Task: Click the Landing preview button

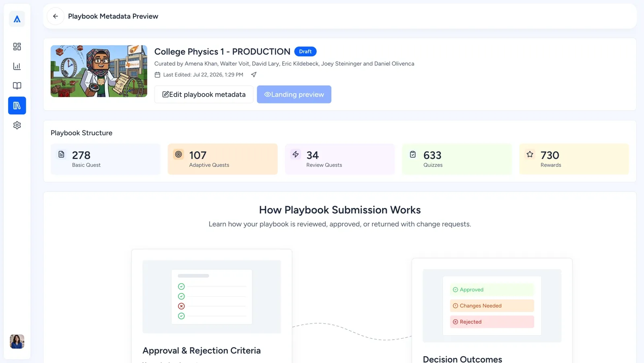Action: tap(294, 94)
